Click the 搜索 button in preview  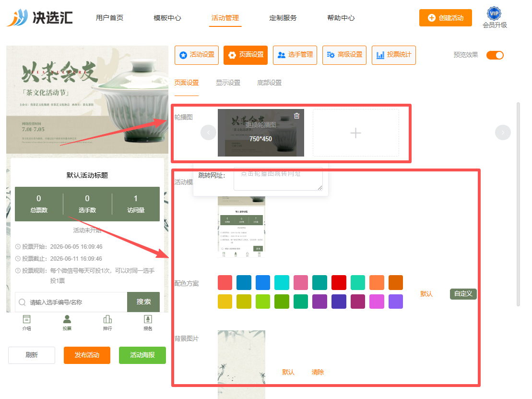[143, 302]
